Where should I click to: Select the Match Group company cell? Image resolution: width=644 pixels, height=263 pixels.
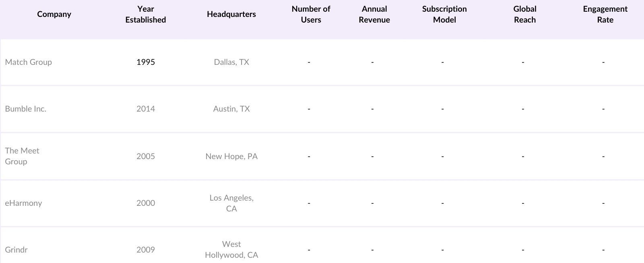point(28,62)
